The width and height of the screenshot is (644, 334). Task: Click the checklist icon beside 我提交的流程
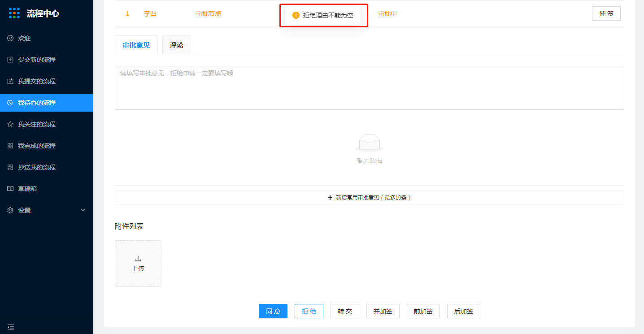10,81
